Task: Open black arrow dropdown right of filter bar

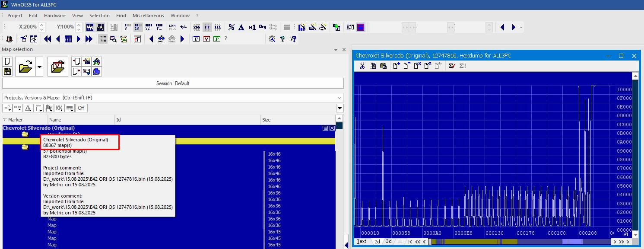Action: (x=340, y=108)
